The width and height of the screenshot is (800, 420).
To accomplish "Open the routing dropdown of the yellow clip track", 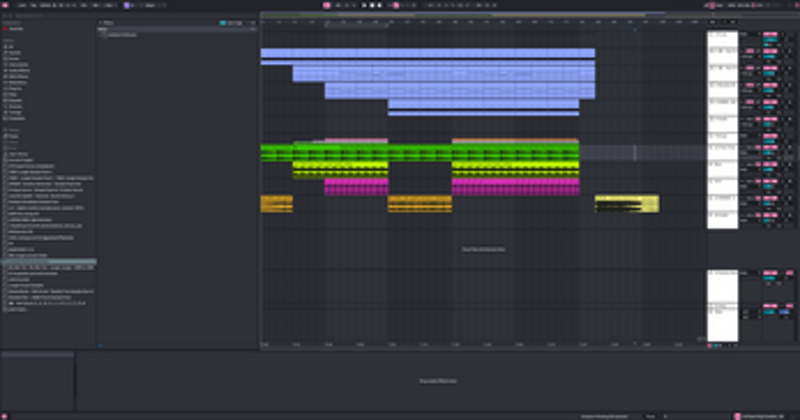I will (750, 169).
